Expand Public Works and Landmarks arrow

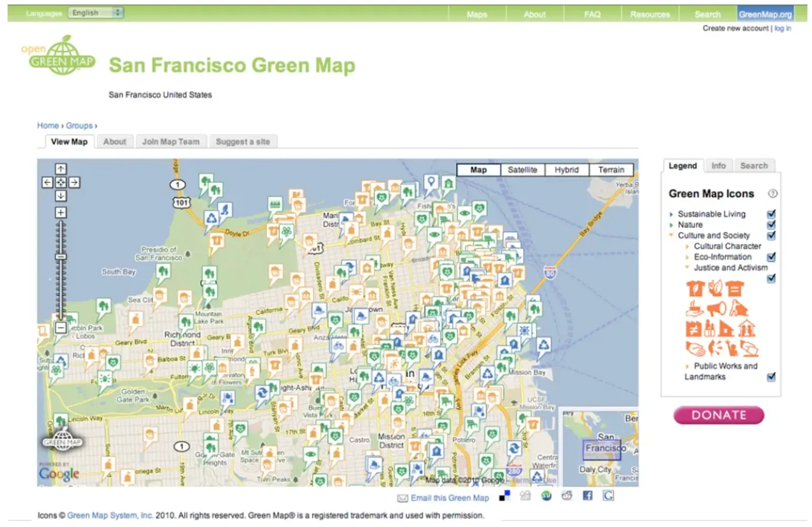point(687,366)
